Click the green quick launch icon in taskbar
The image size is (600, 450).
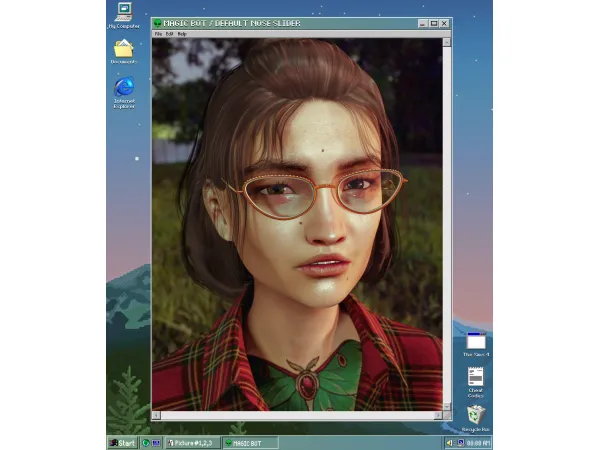click(x=146, y=443)
